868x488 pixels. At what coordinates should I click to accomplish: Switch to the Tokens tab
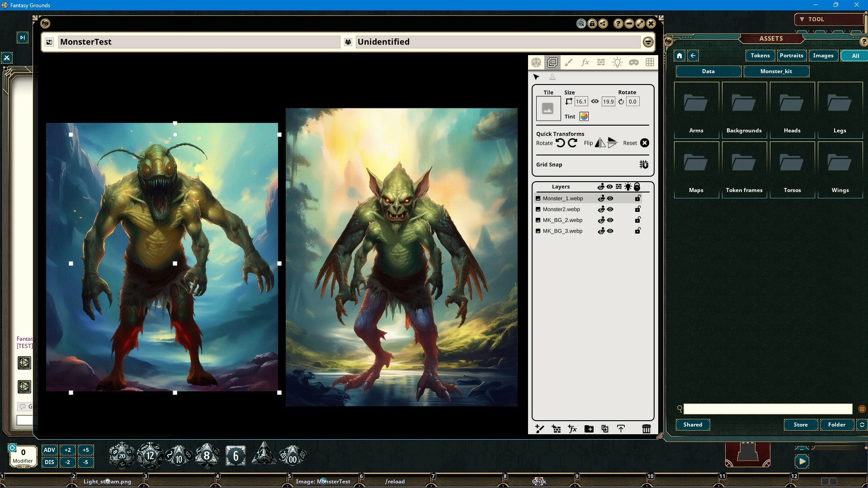[x=759, y=56]
